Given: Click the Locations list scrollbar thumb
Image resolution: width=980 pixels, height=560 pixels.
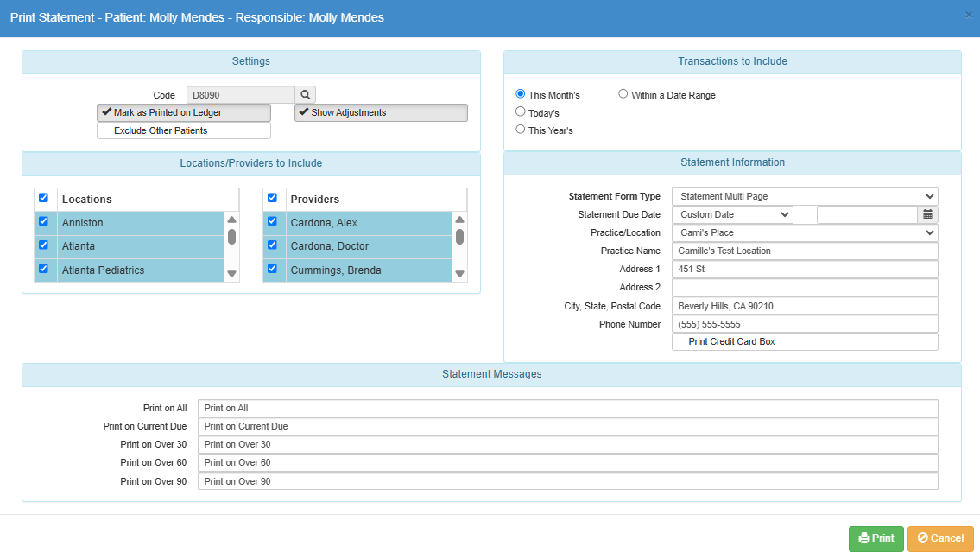Looking at the screenshot, I should (x=232, y=237).
